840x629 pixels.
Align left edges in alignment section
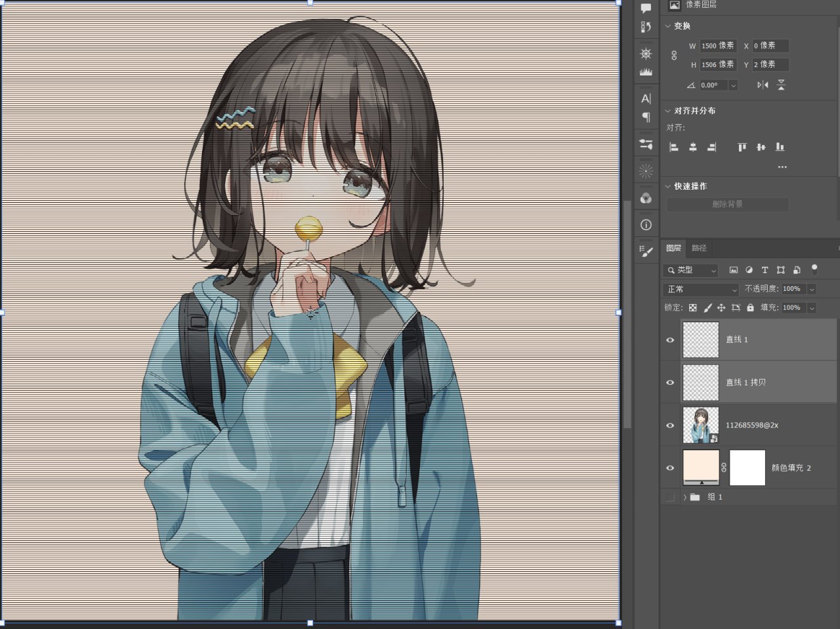pos(673,147)
